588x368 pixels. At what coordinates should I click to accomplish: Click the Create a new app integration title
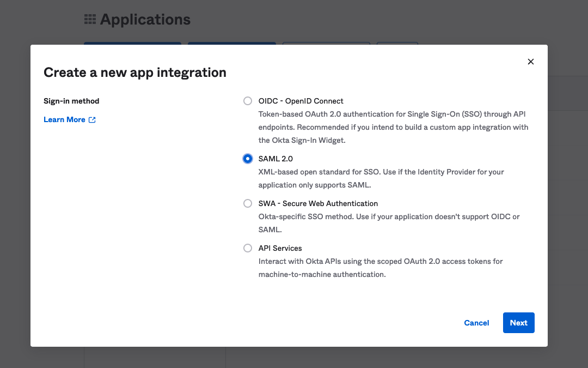135,73
